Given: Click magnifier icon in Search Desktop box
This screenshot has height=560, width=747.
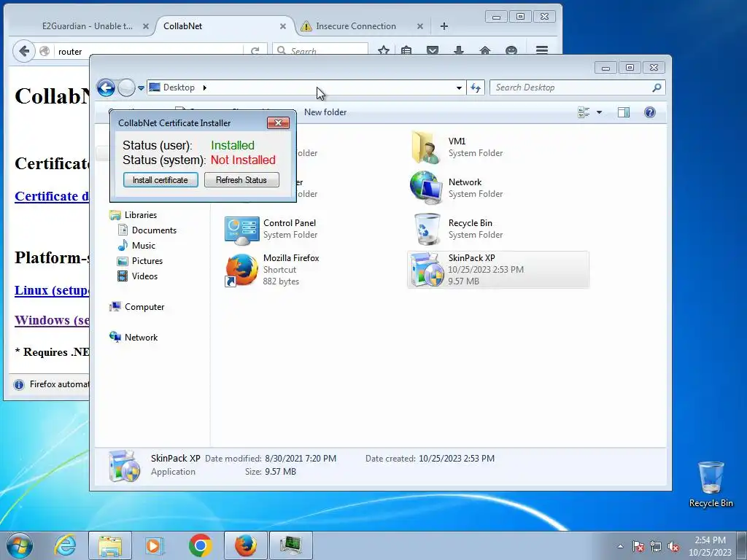Looking at the screenshot, I should (657, 87).
